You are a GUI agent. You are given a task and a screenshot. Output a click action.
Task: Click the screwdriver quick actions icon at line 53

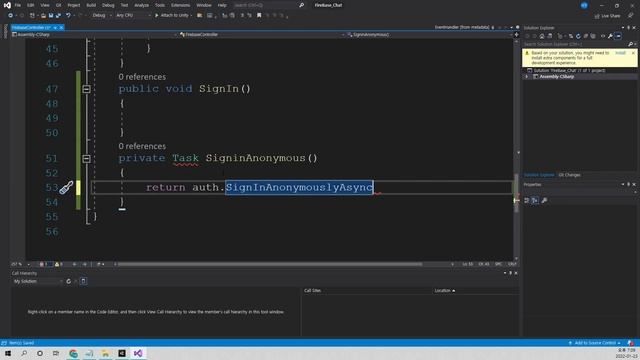[66, 187]
